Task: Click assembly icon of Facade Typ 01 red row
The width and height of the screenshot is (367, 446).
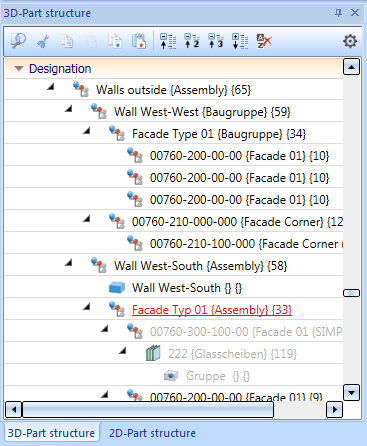Action: click(x=117, y=309)
